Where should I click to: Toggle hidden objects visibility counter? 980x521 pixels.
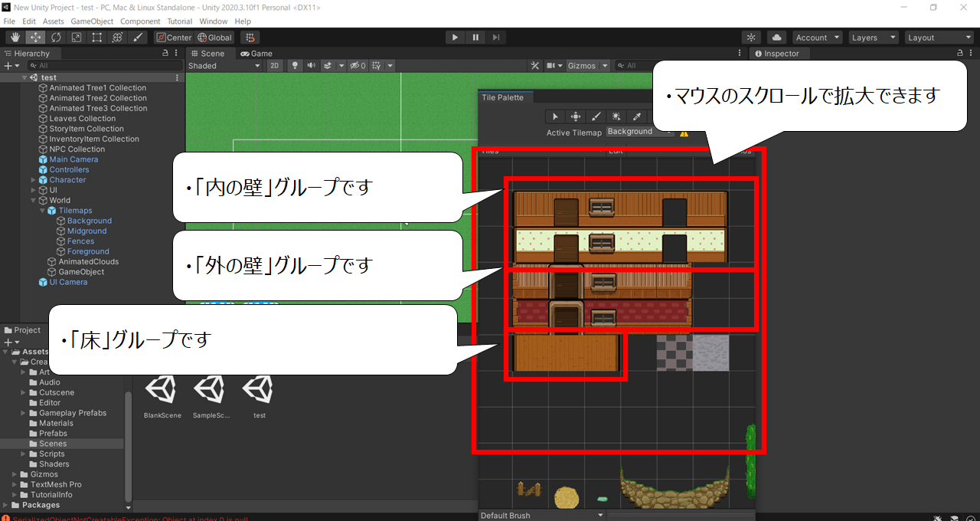click(358, 66)
